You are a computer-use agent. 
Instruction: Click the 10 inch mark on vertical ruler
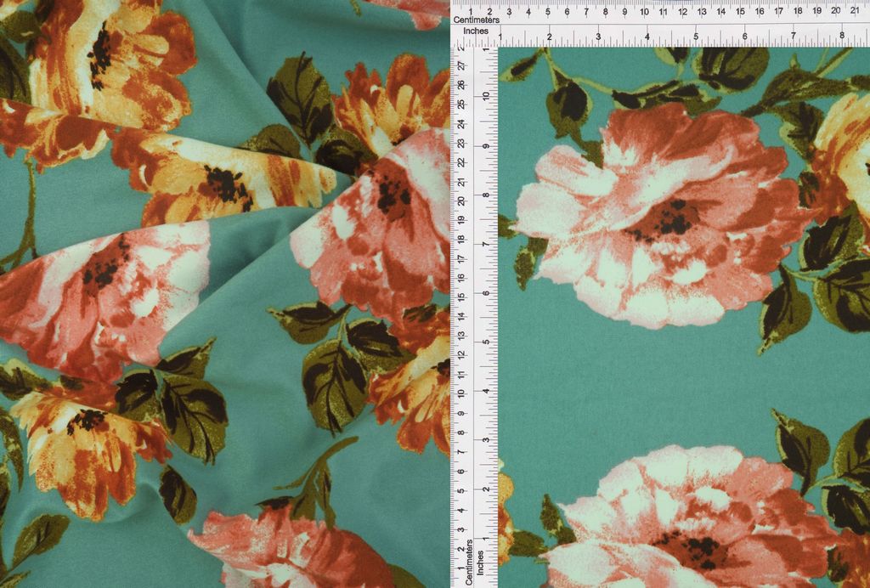click(487, 95)
